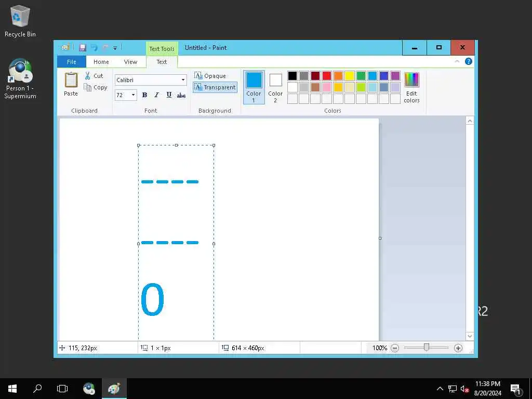Pick the lavender color swatch

click(395, 87)
